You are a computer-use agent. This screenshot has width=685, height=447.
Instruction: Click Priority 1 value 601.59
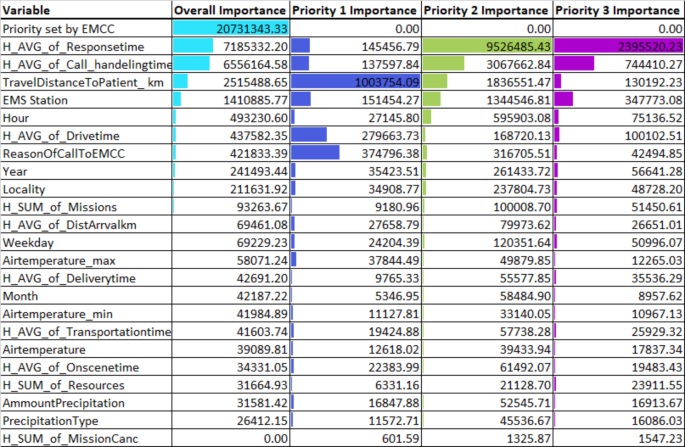pos(400,439)
